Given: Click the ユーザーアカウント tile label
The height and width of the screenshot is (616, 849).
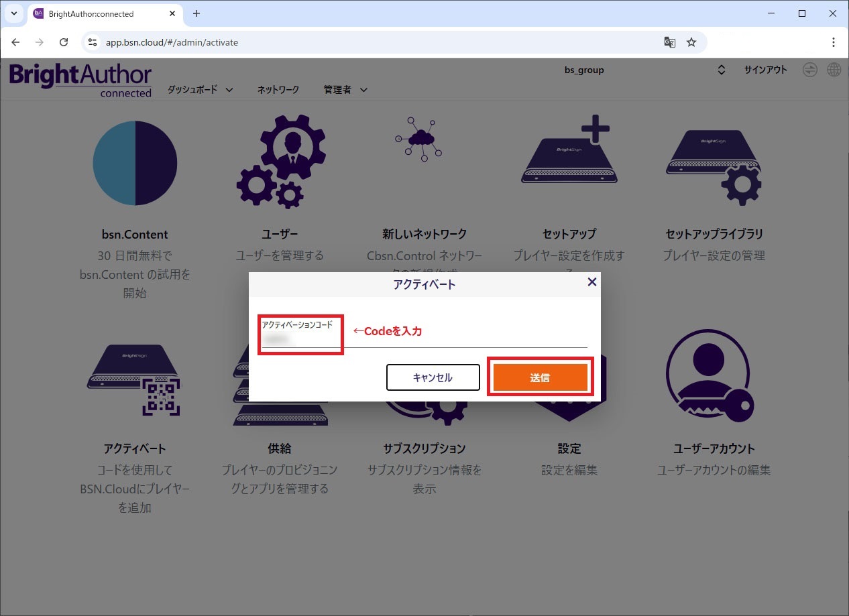Looking at the screenshot, I should 714,448.
